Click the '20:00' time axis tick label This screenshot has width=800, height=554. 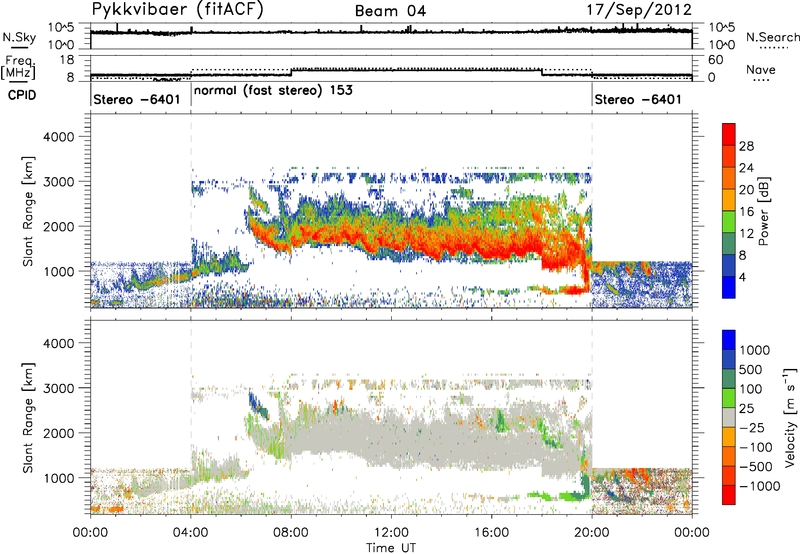tap(591, 533)
